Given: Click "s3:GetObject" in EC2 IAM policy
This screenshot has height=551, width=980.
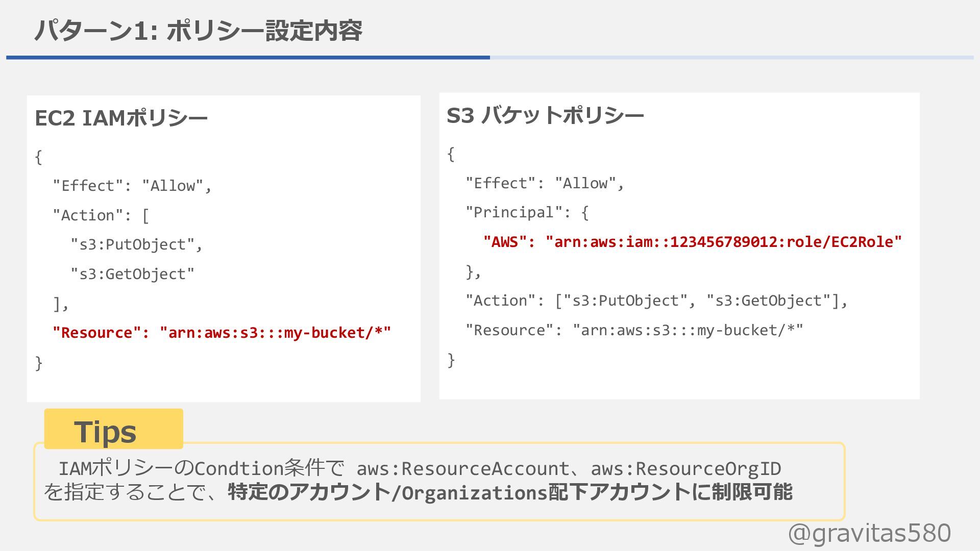Looking at the screenshot, I should click(x=132, y=274).
